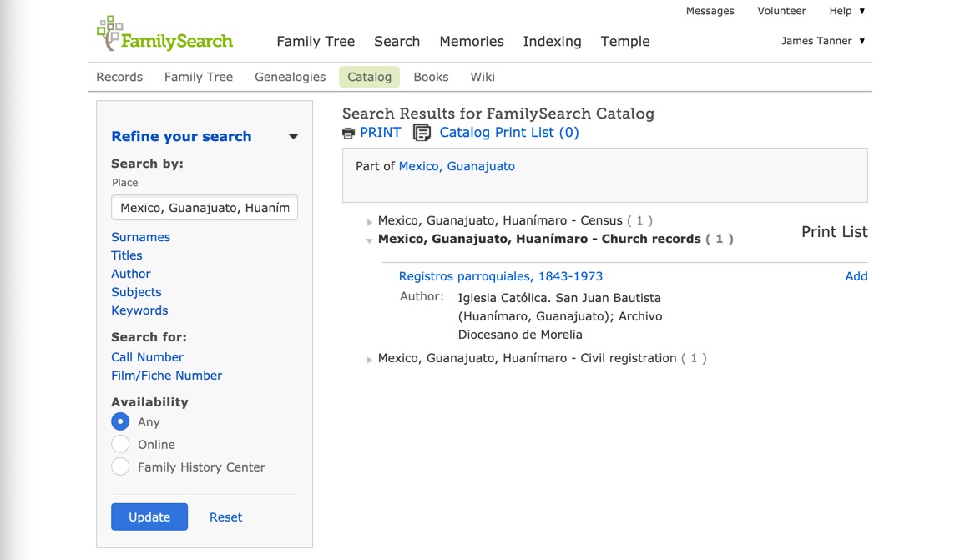Switch to the Records tab
This screenshot has height=560, width=960.
click(x=119, y=77)
